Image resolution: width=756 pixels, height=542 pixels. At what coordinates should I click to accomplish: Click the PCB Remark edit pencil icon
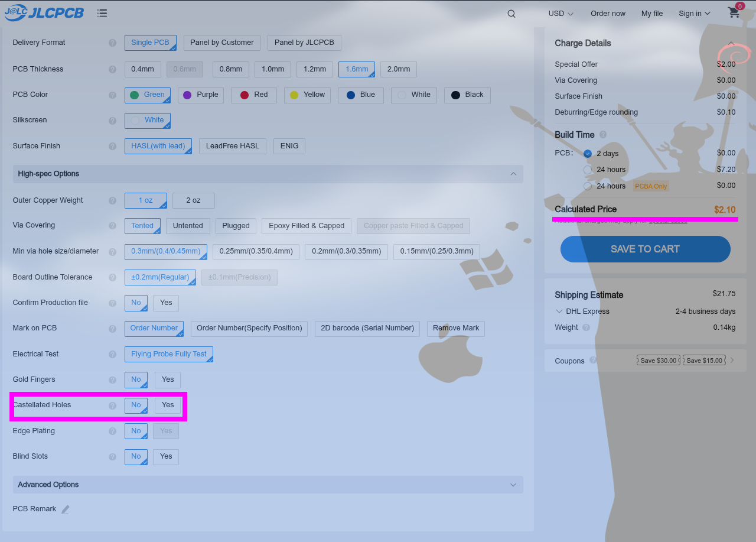(66, 509)
